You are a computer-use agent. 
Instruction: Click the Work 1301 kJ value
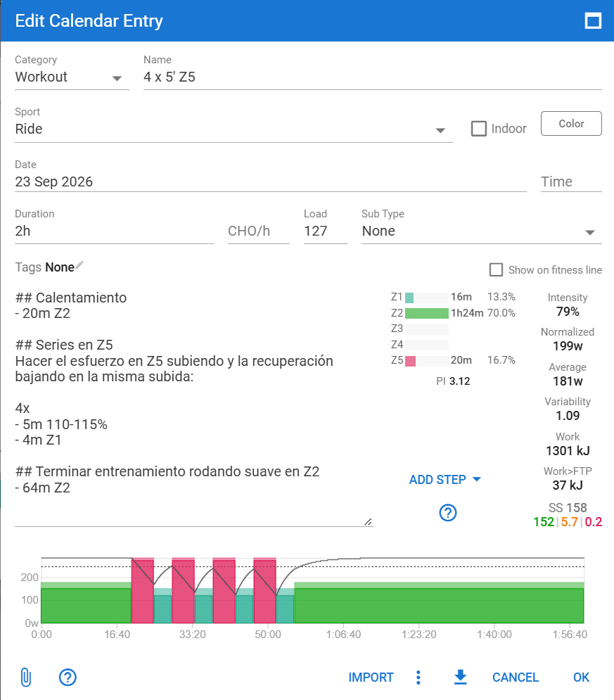pos(568,451)
